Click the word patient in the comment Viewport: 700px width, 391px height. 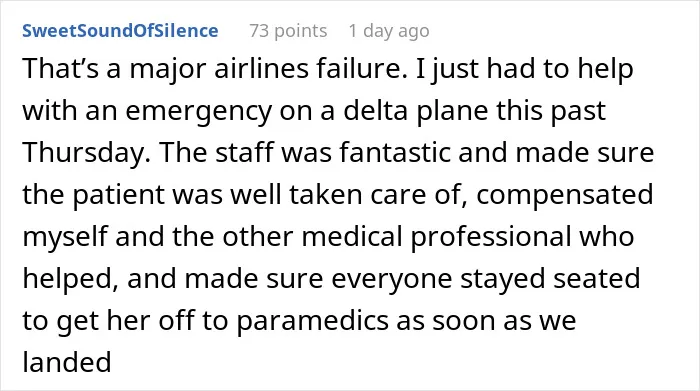(x=119, y=196)
